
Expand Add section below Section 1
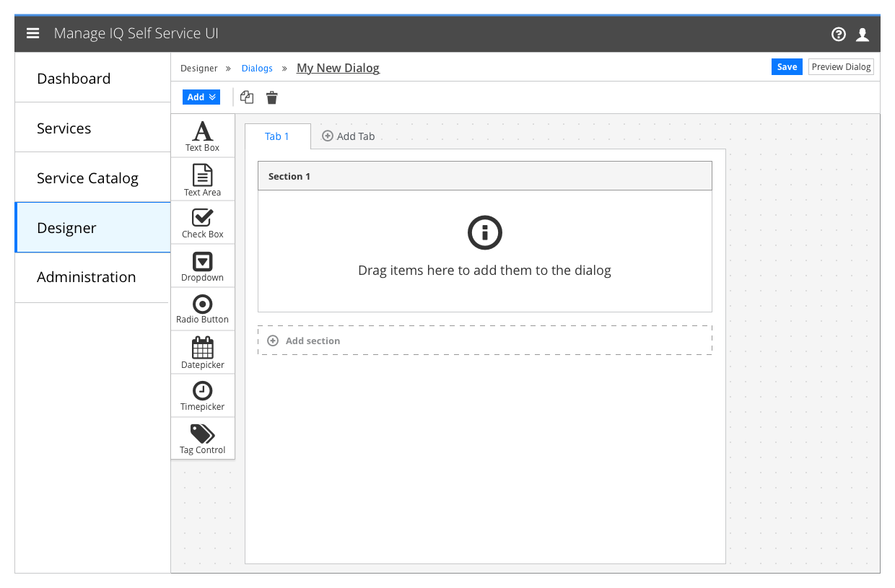303,340
